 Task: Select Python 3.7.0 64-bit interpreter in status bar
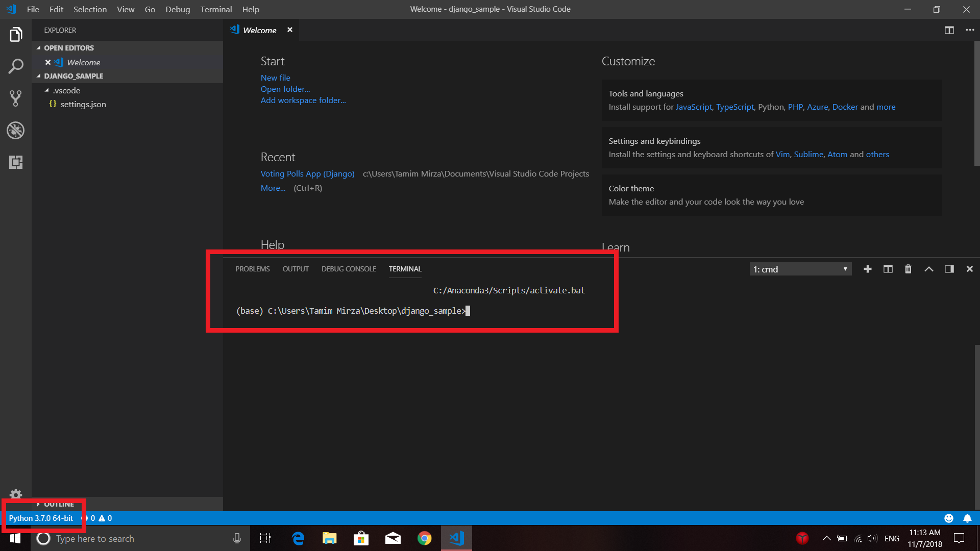[41, 518]
